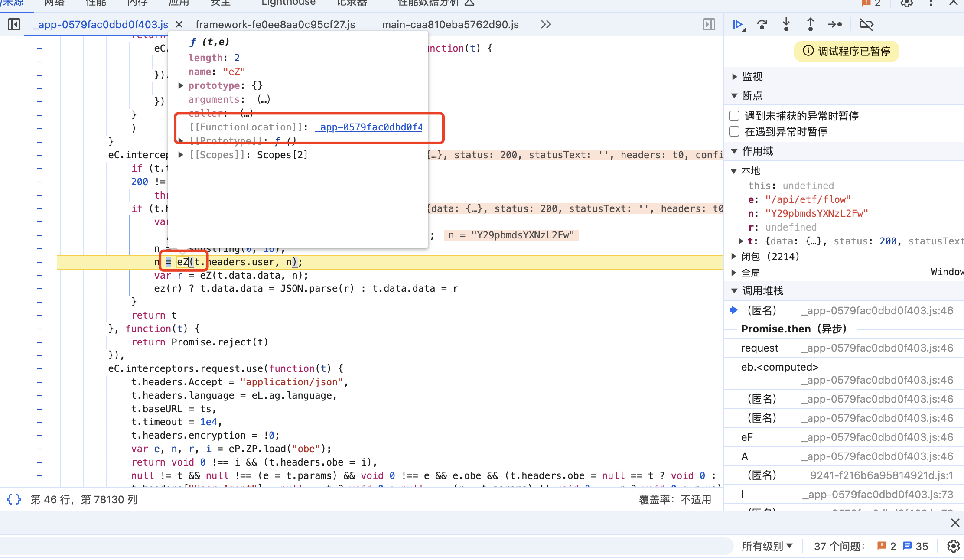Open DevTools more options menu

(x=931, y=3)
